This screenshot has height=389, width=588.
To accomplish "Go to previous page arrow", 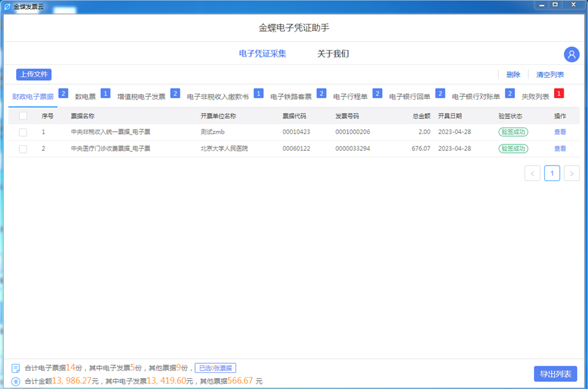I will point(533,173).
